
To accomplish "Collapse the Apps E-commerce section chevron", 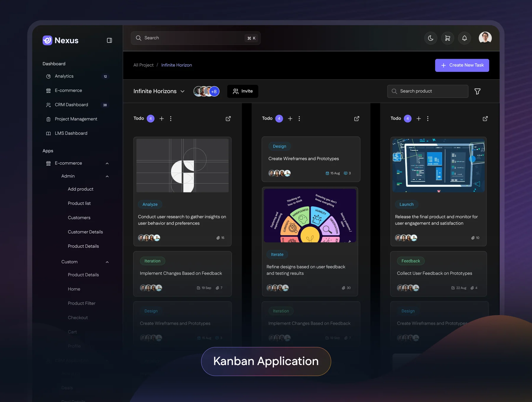I will click(107, 163).
